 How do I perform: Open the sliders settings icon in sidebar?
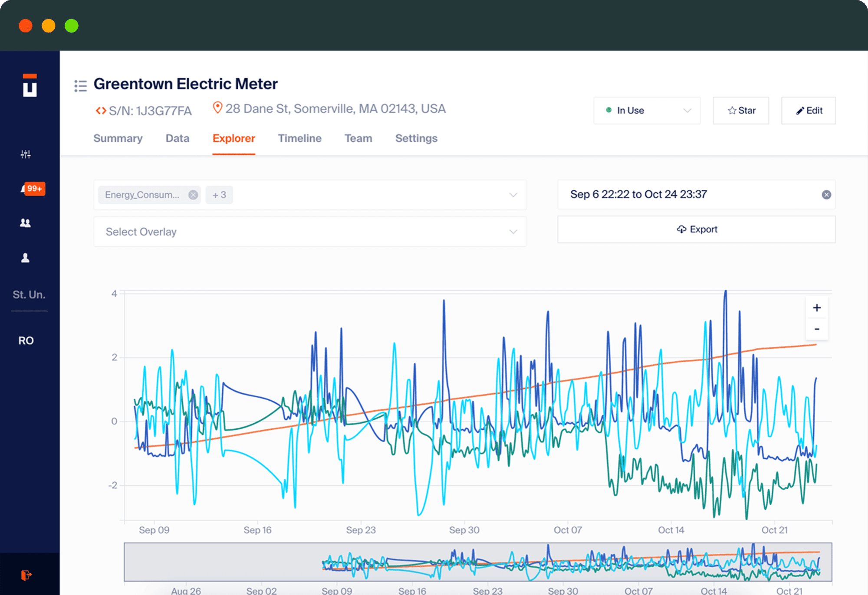tap(26, 154)
